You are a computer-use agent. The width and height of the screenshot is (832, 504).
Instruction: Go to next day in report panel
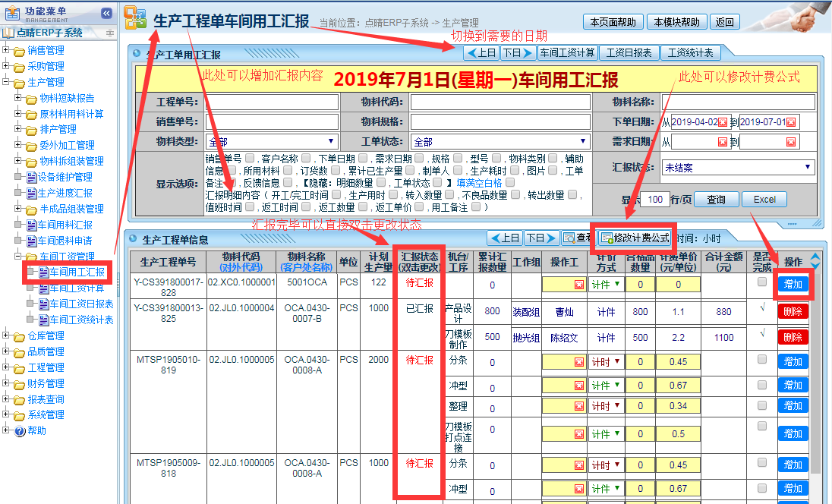click(518, 52)
